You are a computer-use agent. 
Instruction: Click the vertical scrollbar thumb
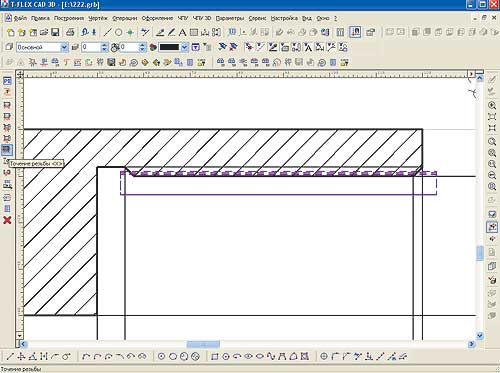tap(480, 254)
